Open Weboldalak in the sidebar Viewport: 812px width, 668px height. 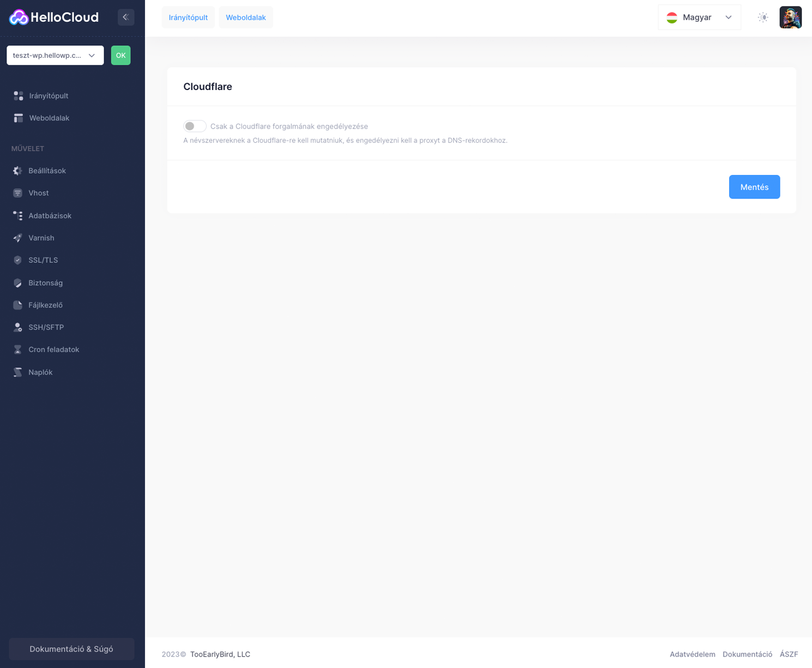(49, 118)
